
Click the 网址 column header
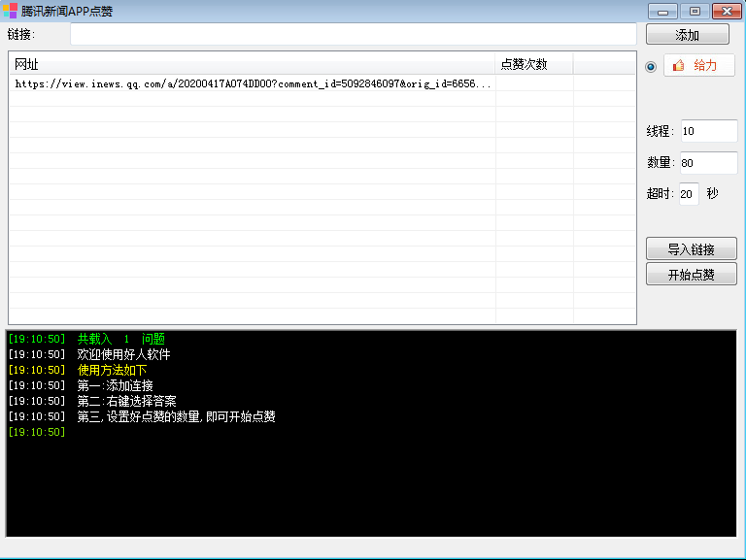[253, 64]
